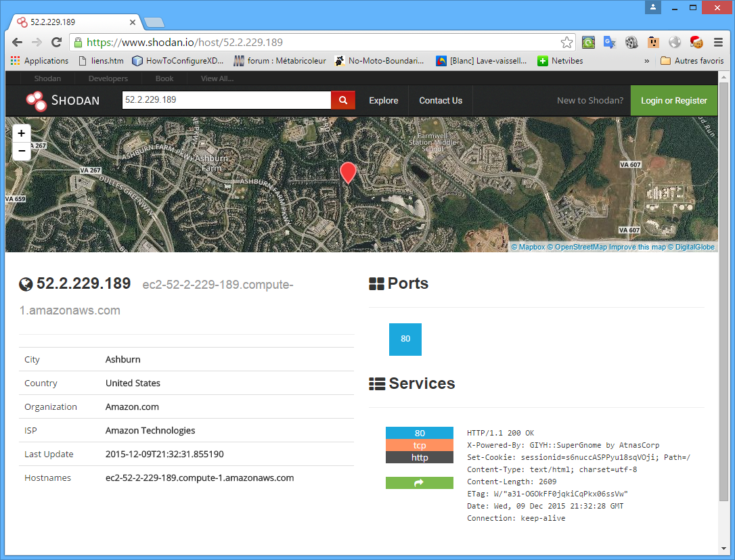Click the green share arrow button
735x560 pixels.
419,483
